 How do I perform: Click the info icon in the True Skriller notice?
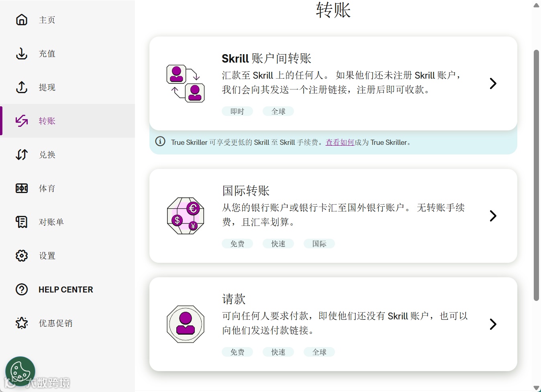pos(160,141)
